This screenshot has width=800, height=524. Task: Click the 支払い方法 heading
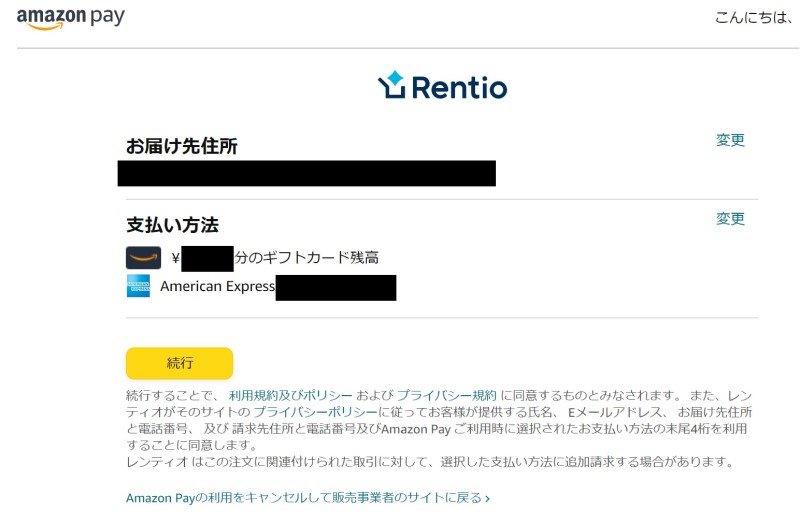pos(172,225)
